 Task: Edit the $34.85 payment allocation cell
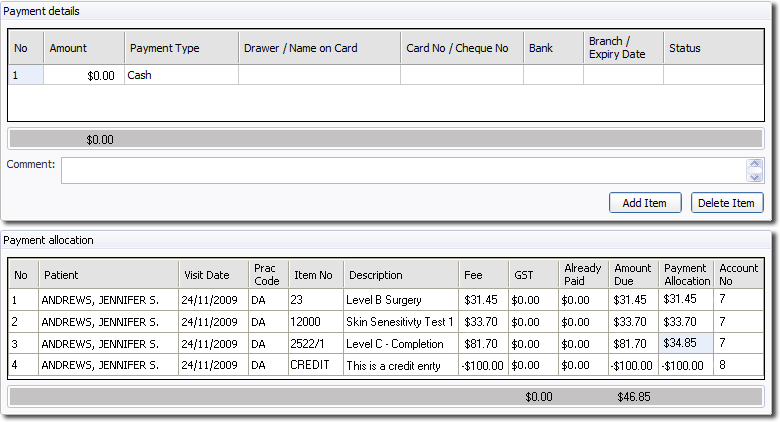click(685, 343)
